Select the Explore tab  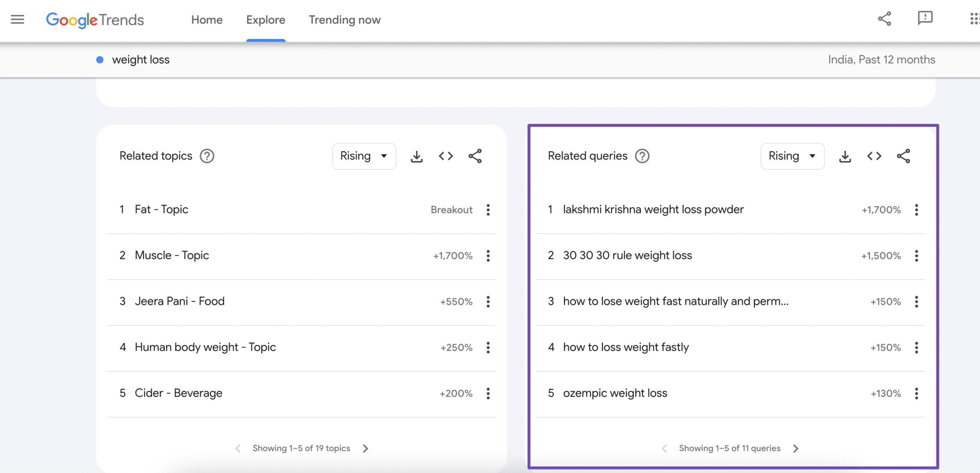pyautogui.click(x=266, y=20)
